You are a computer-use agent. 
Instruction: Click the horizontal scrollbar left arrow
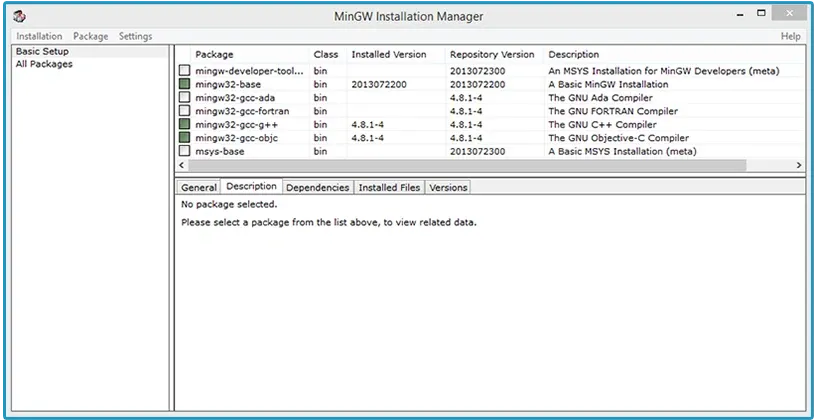[x=182, y=165]
